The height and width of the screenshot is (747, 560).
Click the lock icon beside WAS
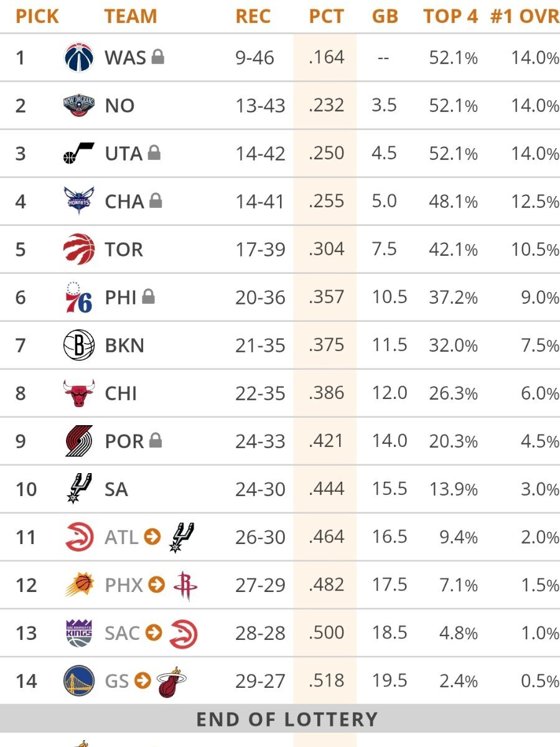coord(158,57)
